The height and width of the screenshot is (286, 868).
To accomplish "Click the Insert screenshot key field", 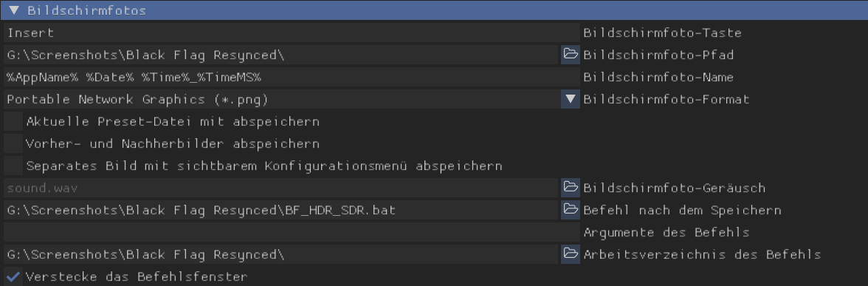I will 292,33.
